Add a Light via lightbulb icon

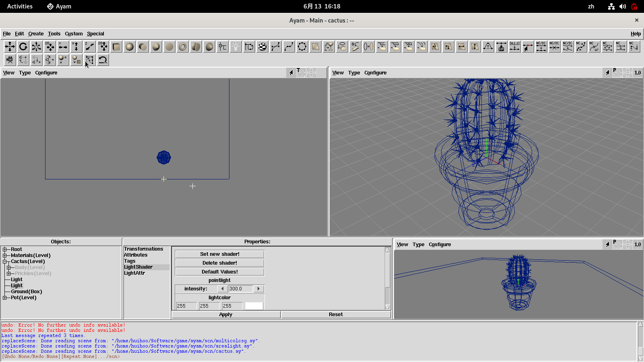(236, 47)
